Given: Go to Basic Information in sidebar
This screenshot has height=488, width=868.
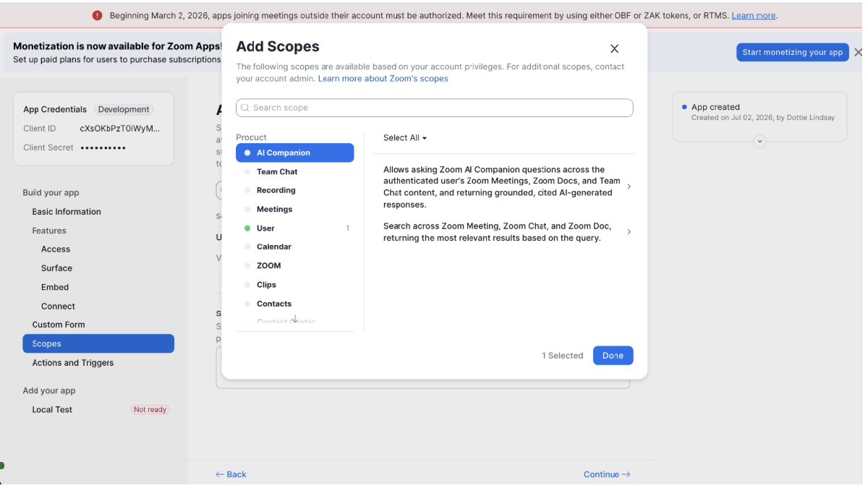Looking at the screenshot, I should tap(67, 212).
